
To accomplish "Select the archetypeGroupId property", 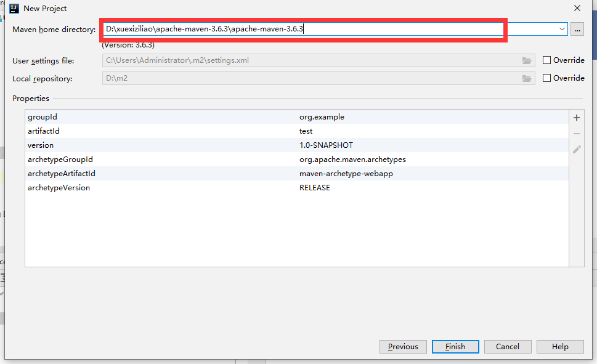I will (60, 160).
